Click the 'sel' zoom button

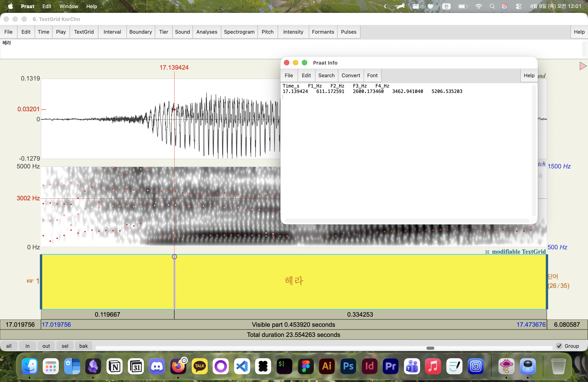pos(65,346)
